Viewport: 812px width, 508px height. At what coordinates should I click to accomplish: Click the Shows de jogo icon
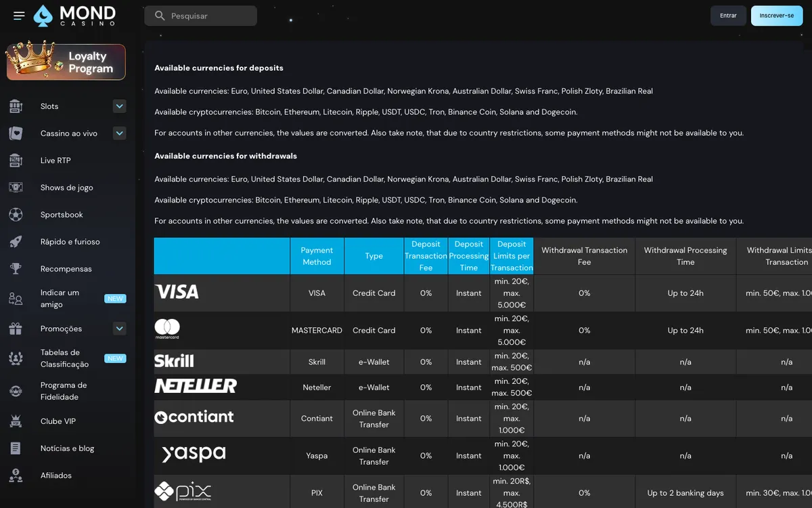click(16, 188)
